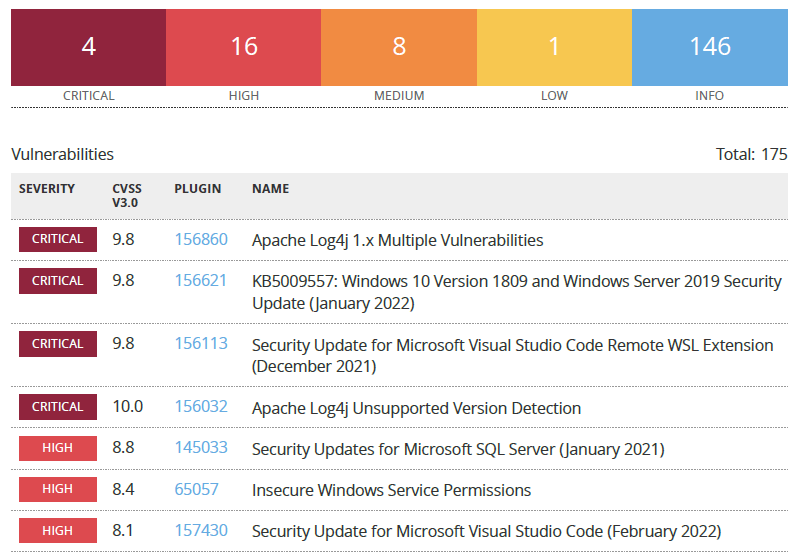The width and height of the screenshot is (800, 558).
Task: Open plugin 156621 link
Action: (x=201, y=281)
